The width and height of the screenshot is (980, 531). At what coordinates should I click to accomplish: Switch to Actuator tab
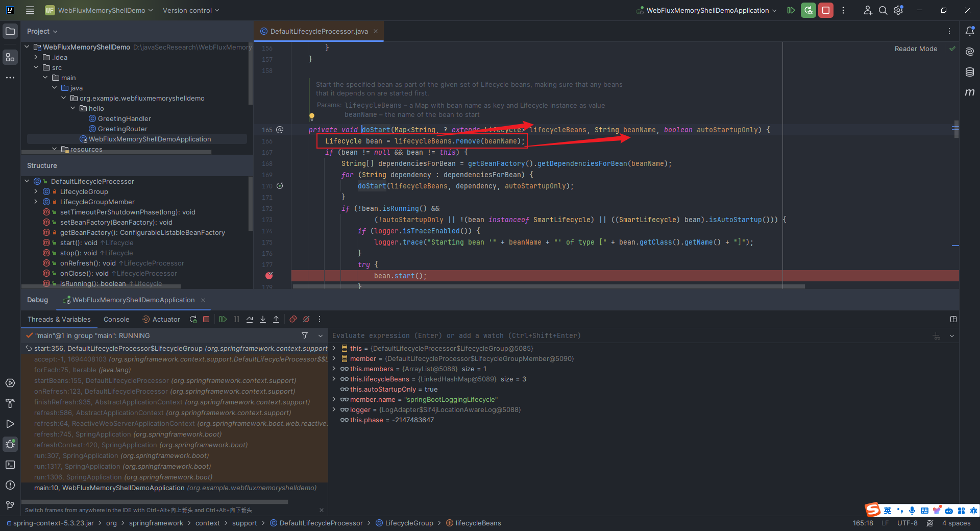[161, 319]
